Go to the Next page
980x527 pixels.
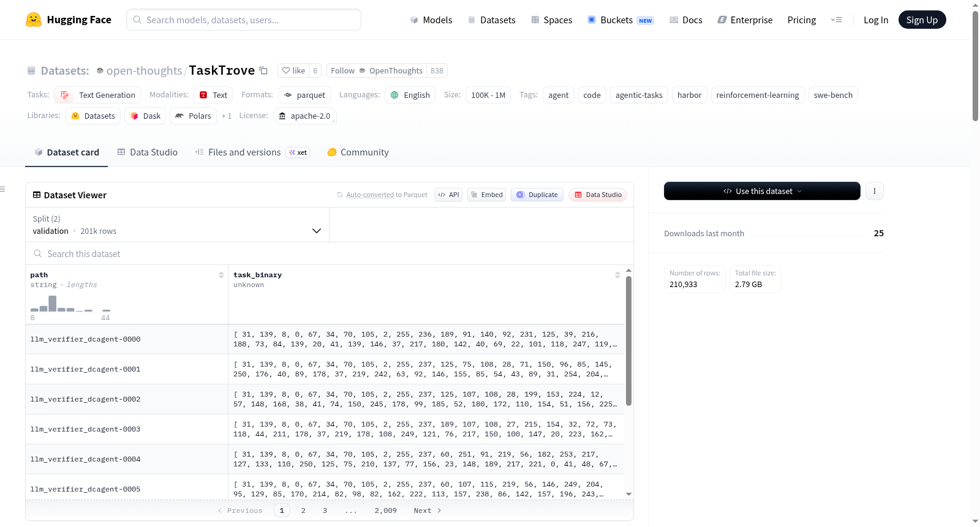[428, 510]
